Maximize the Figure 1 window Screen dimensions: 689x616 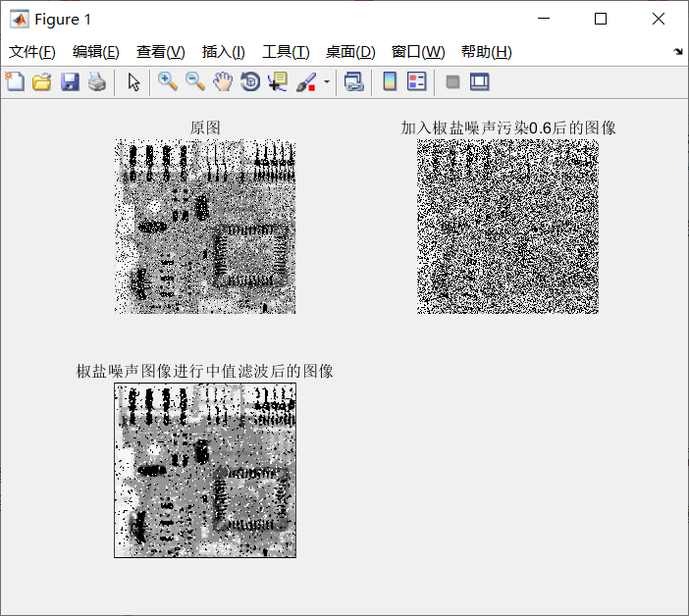tap(601, 19)
